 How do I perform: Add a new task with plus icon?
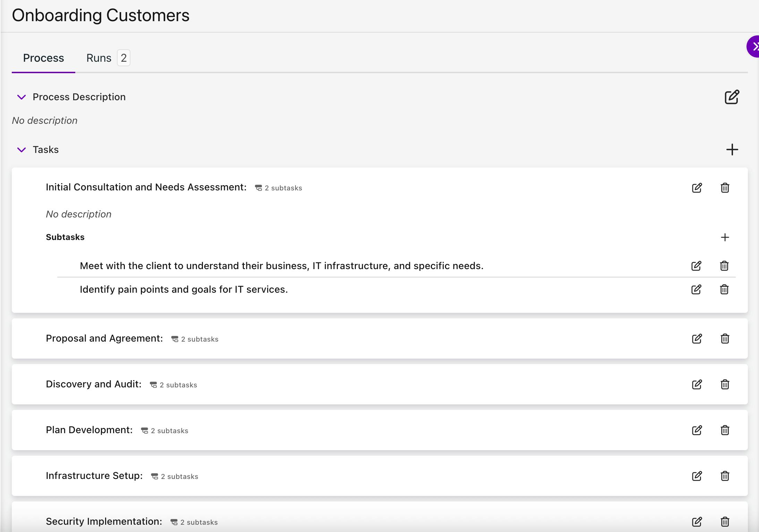(x=732, y=150)
